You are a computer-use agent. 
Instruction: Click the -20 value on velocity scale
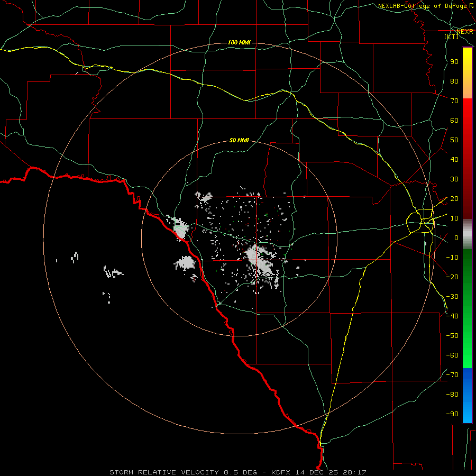pyautogui.click(x=452, y=277)
